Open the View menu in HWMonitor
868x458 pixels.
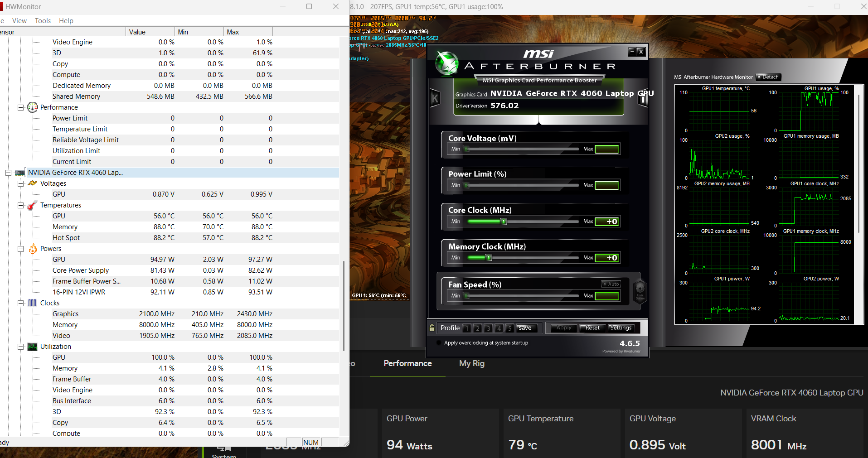(x=19, y=21)
